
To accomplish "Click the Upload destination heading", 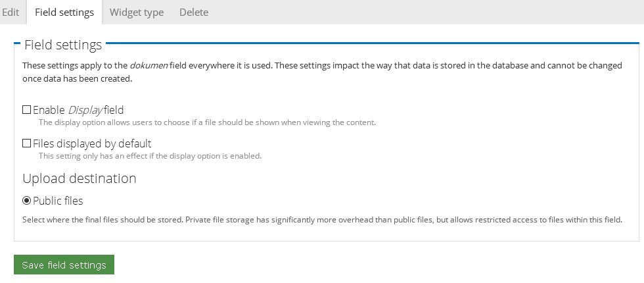I will pos(80,178).
